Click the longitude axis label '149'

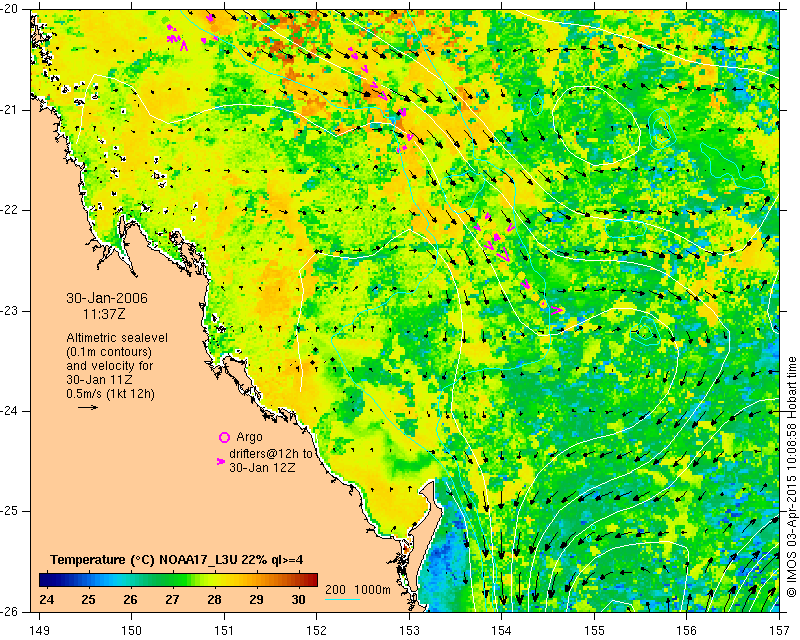coord(40,630)
